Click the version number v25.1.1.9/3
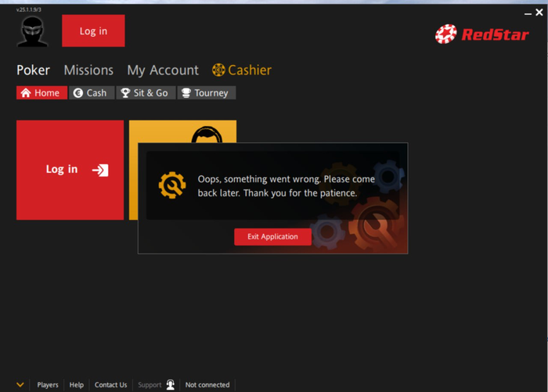Image resolution: width=548 pixels, height=392 pixels. [x=29, y=9]
